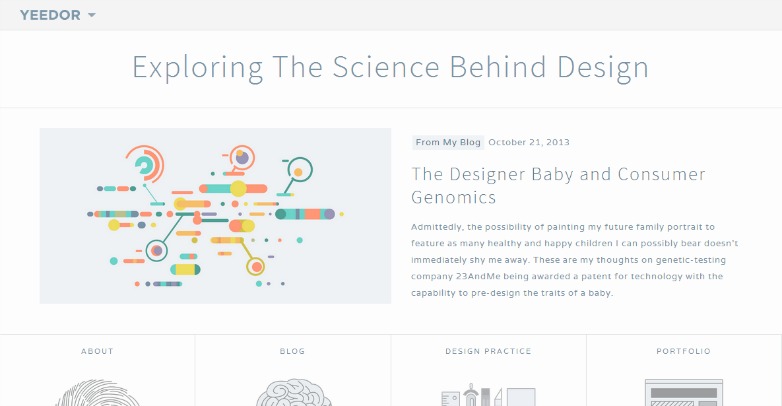Click the From My Blog tag

pos(448,142)
